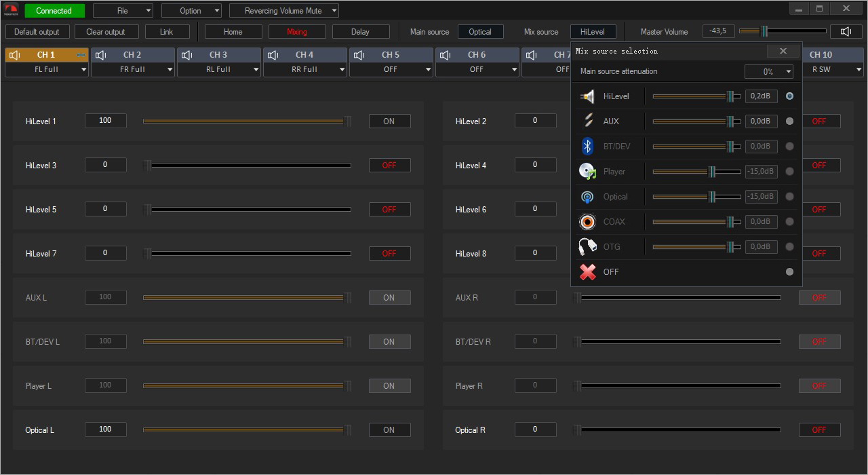This screenshot has width=868, height=475.
Task: Click the Player disc source icon
Action: point(587,172)
